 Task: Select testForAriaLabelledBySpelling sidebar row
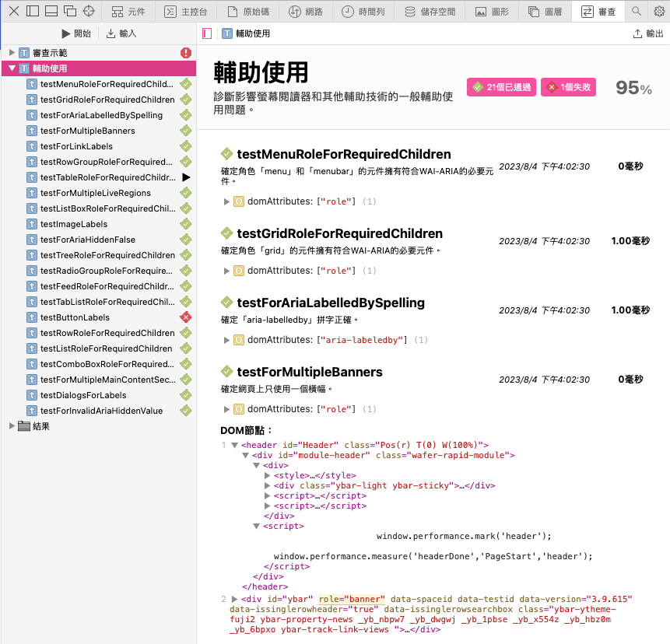point(99,115)
